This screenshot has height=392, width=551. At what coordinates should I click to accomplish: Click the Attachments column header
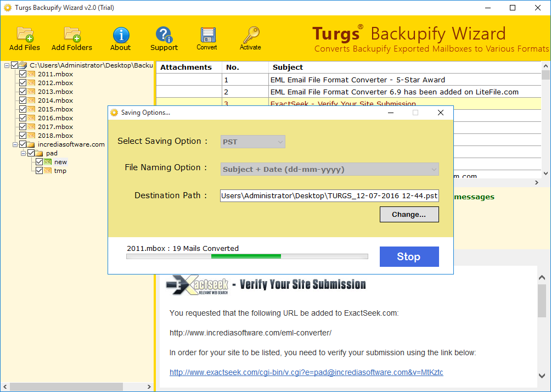tap(189, 67)
